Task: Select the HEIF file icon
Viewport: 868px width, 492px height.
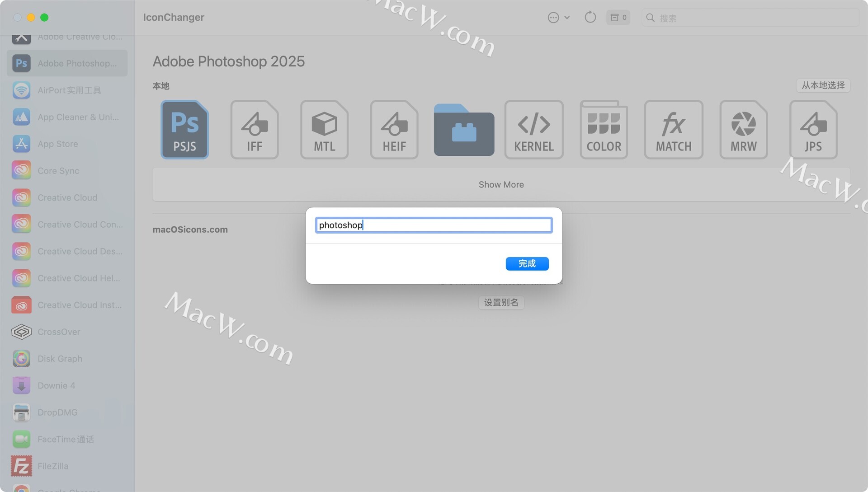Action: click(x=394, y=130)
